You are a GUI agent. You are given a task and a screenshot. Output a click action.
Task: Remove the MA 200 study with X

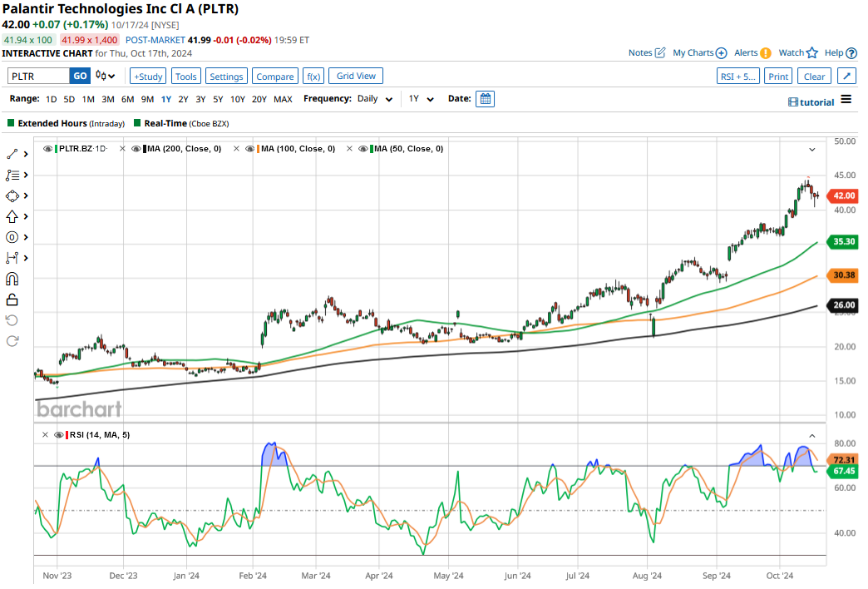(236, 149)
